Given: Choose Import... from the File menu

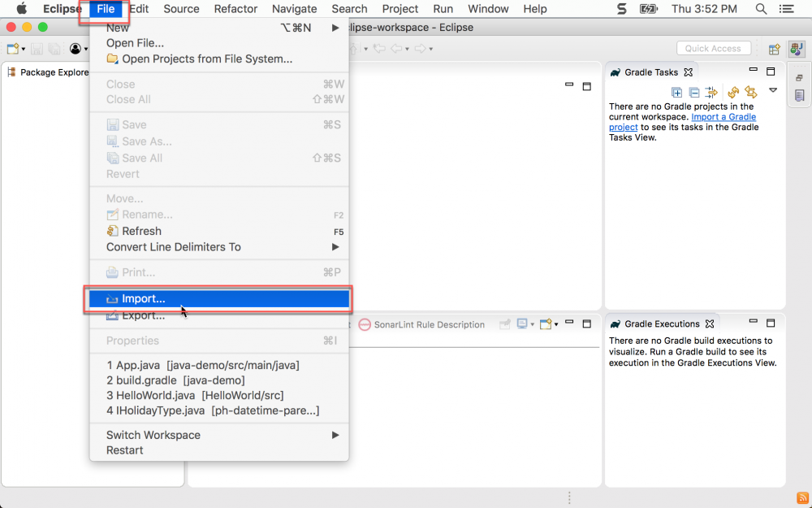Looking at the screenshot, I should pyautogui.click(x=219, y=299).
